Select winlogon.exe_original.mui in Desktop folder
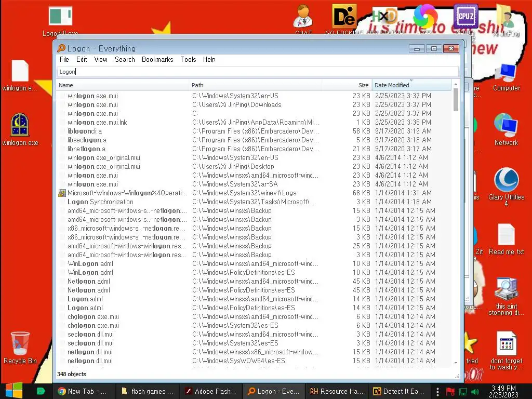The width and height of the screenshot is (532, 399). [x=255, y=167]
